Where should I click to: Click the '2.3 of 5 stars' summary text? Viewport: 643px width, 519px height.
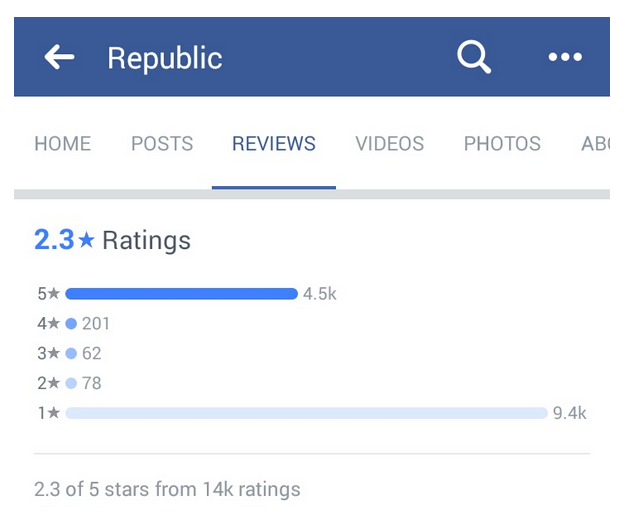coord(167,490)
